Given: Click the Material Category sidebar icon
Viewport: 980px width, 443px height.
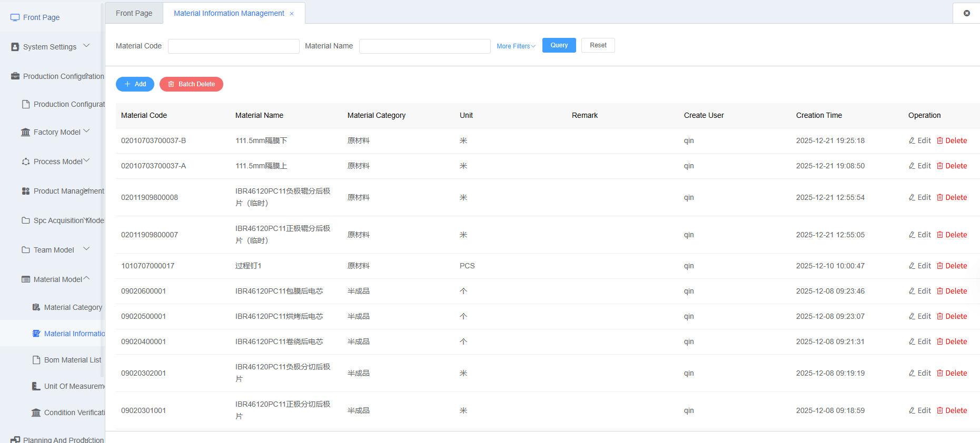Looking at the screenshot, I should 36,307.
